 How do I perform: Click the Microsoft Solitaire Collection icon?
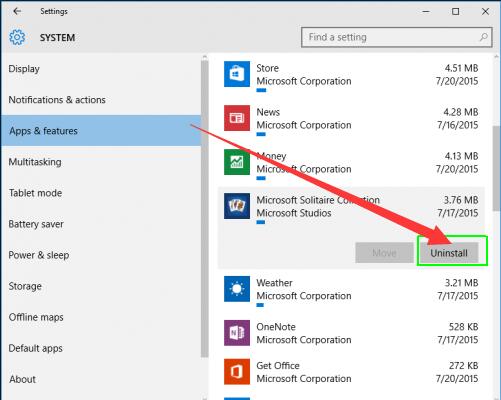(x=237, y=206)
